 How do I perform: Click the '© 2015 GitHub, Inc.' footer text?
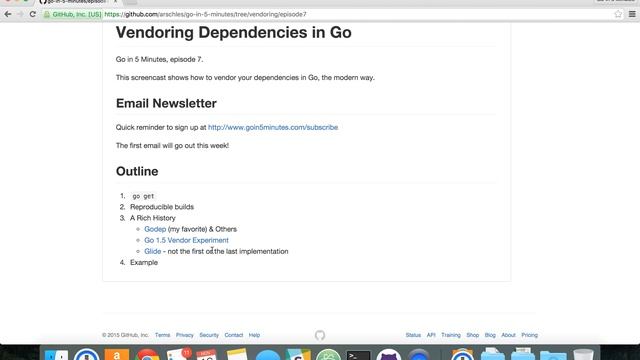(126, 335)
